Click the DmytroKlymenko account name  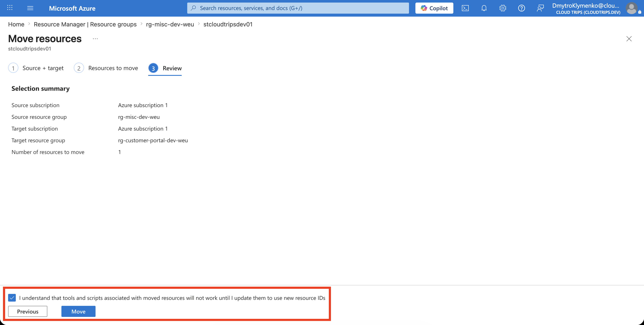coord(586,6)
